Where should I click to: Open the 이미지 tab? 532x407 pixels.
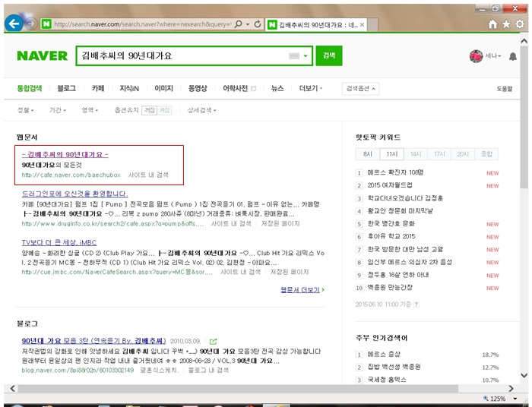(x=164, y=88)
